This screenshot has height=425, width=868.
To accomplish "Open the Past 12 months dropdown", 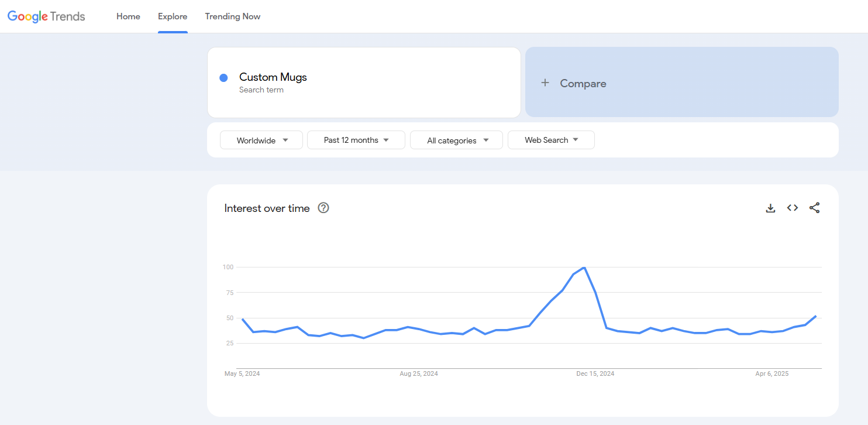I will 356,140.
